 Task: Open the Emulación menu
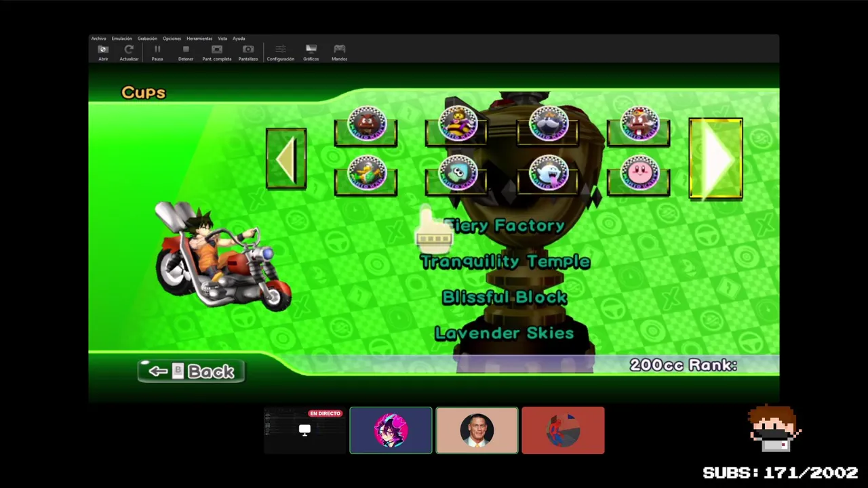tap(122, 39)
